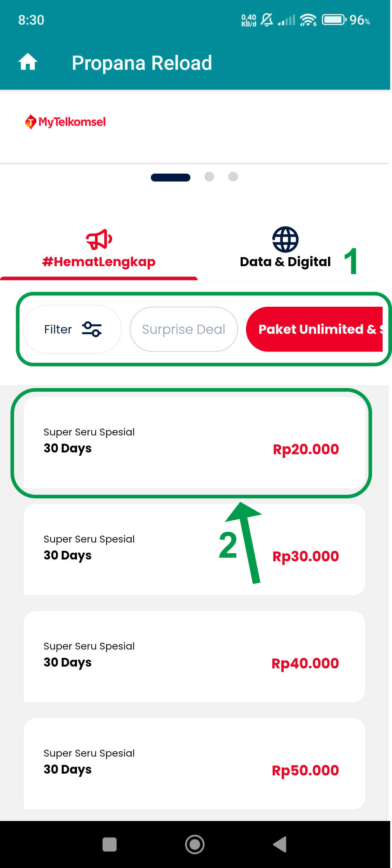Select the #HematLengkap megaphone icon
392x868 pixels.
(99, 239)
